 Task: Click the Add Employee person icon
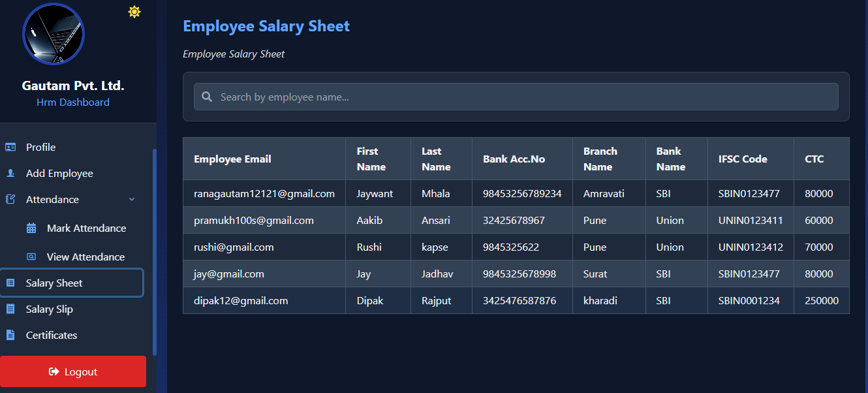pos(10,173)
